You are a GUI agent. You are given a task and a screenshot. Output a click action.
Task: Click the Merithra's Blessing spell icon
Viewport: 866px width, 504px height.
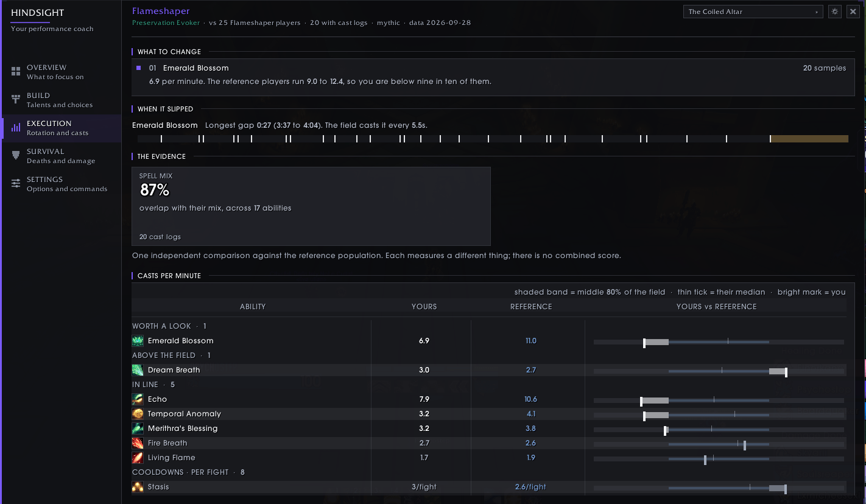tap(138, 429)
